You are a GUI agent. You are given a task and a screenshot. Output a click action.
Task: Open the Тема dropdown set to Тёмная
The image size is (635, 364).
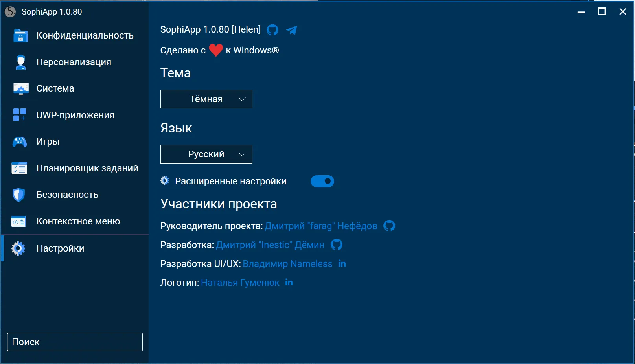(206, 99)
